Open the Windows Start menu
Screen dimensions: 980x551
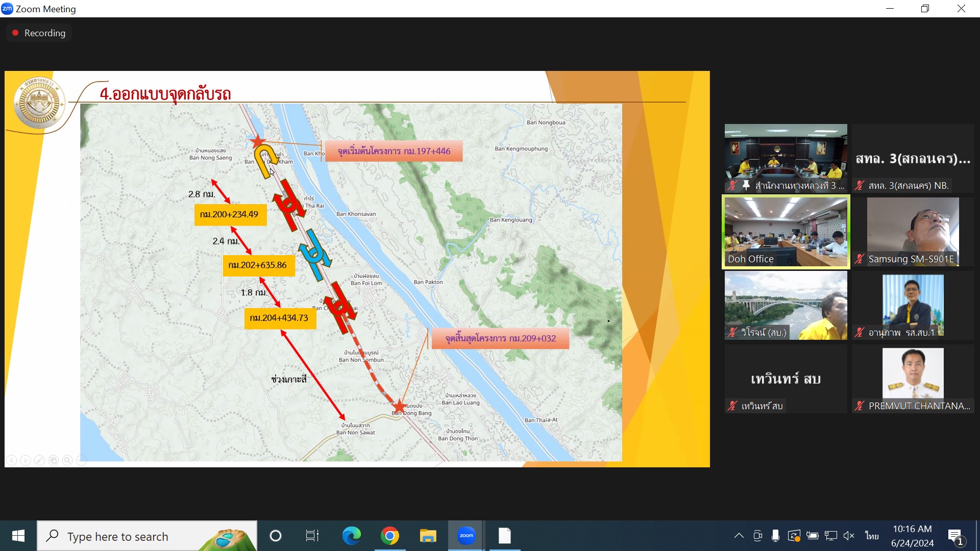[x=18, y=536]
